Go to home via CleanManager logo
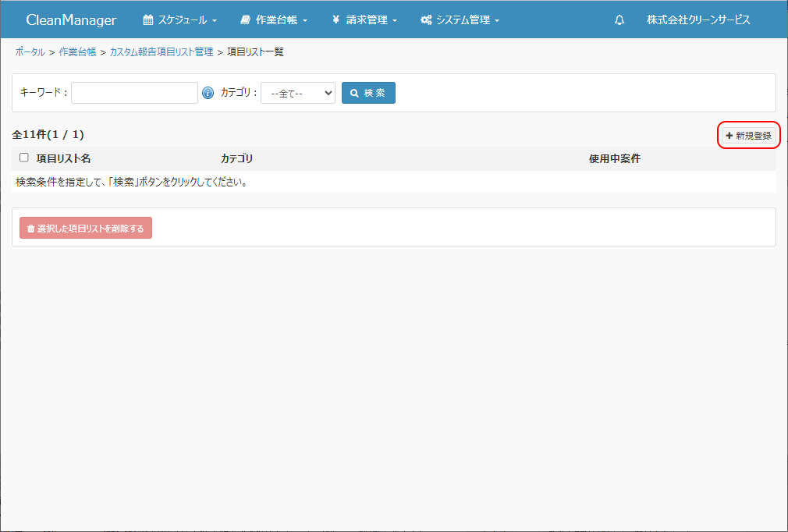Screen dimensions: 788x532 click(71, 20)
